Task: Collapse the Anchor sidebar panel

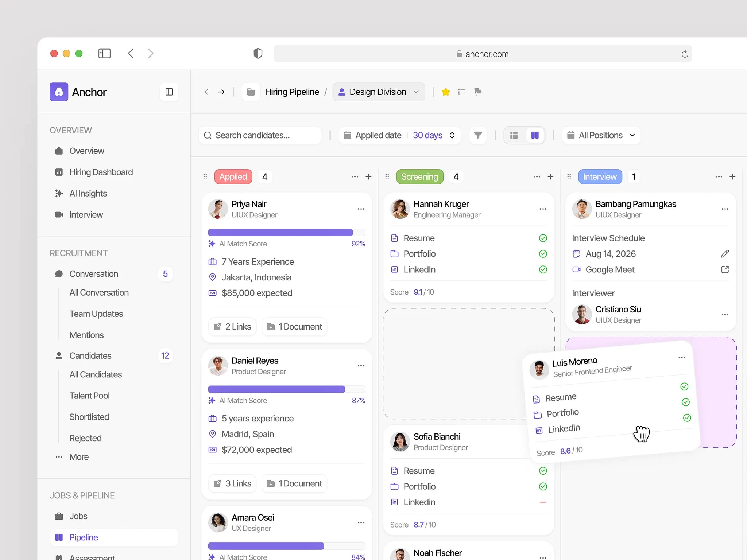Action: 169,92
